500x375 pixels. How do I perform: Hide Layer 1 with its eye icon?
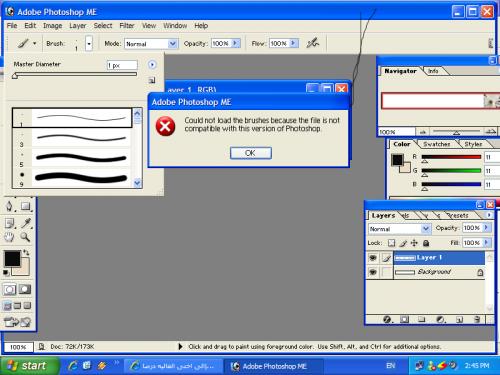(373, 258)
